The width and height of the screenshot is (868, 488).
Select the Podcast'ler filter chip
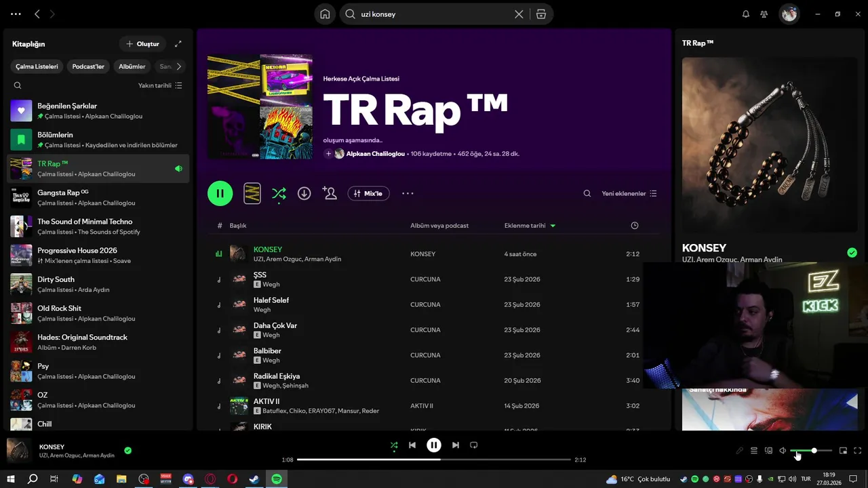(88, 66)
